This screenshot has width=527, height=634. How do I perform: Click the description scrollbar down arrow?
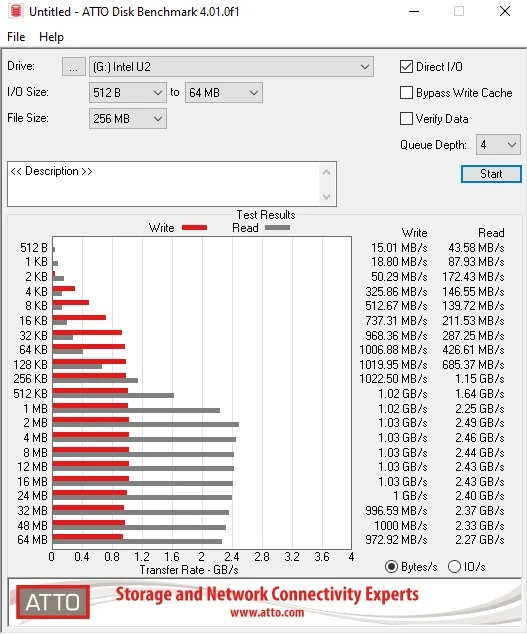click(327, 197)
